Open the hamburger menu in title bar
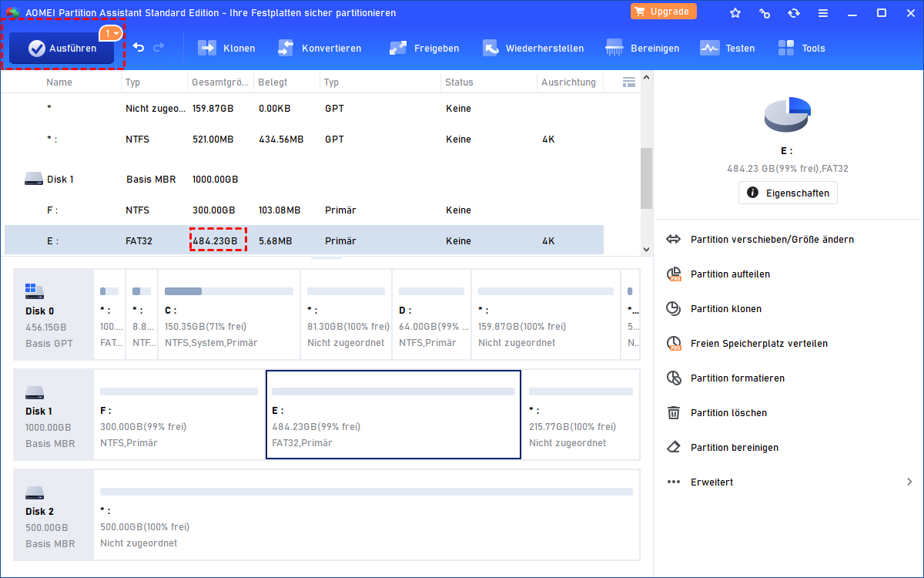924x578 pixels. pyautogui.click(x=823, y=13)
